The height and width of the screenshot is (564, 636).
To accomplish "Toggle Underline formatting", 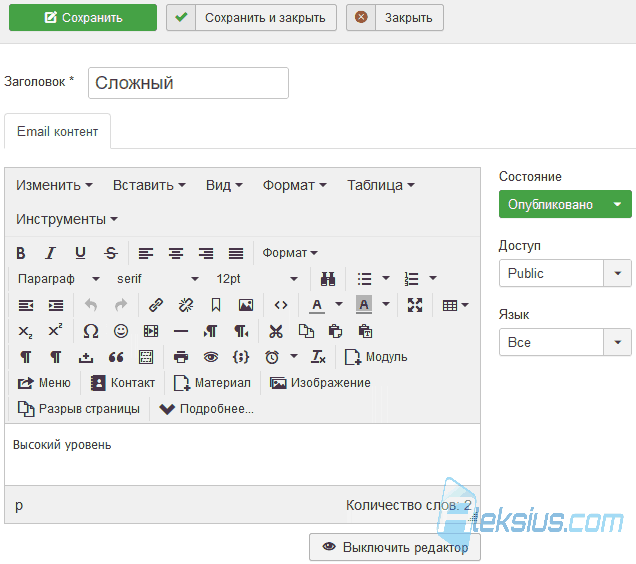I will (80, 253).
